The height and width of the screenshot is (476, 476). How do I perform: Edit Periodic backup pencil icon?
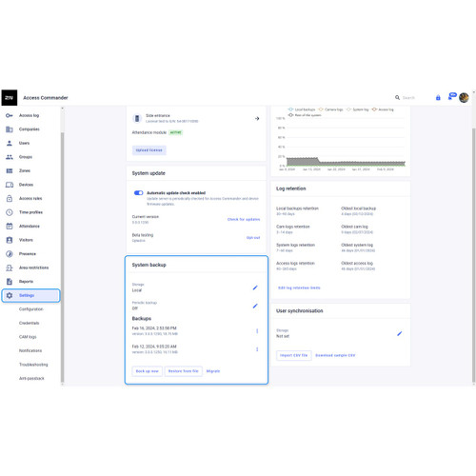coord(255,306)
